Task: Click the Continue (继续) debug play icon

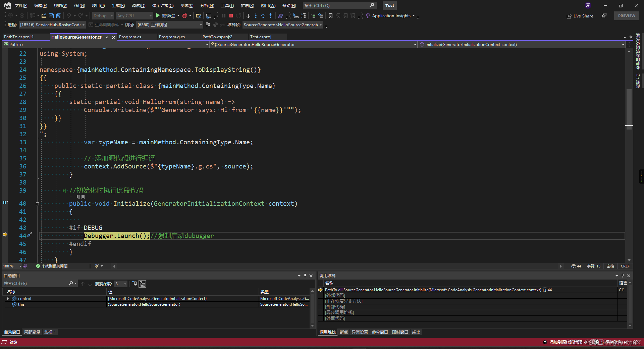Action: [x=158, y=15]
